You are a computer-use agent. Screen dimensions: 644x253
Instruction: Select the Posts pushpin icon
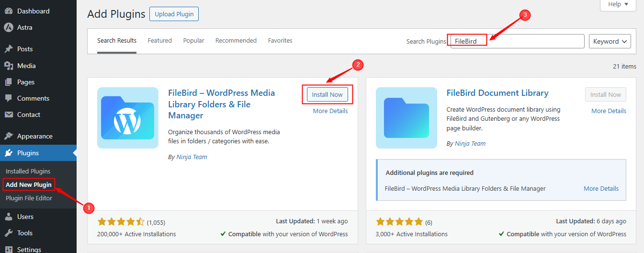[x=9, y=49]
